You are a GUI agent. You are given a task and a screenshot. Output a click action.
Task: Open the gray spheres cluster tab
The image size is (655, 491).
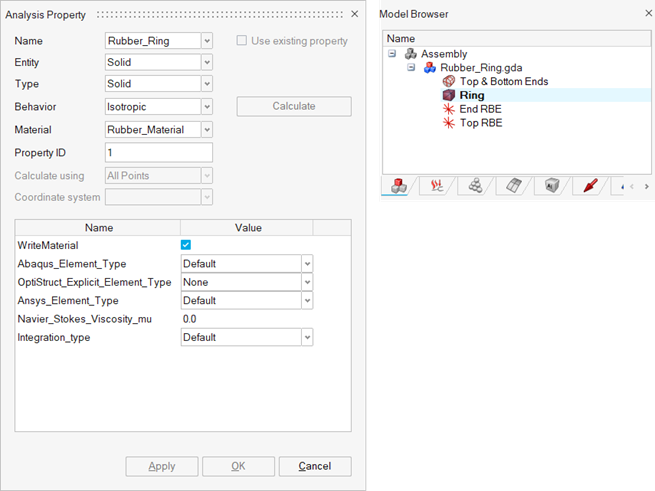[476, 186]
